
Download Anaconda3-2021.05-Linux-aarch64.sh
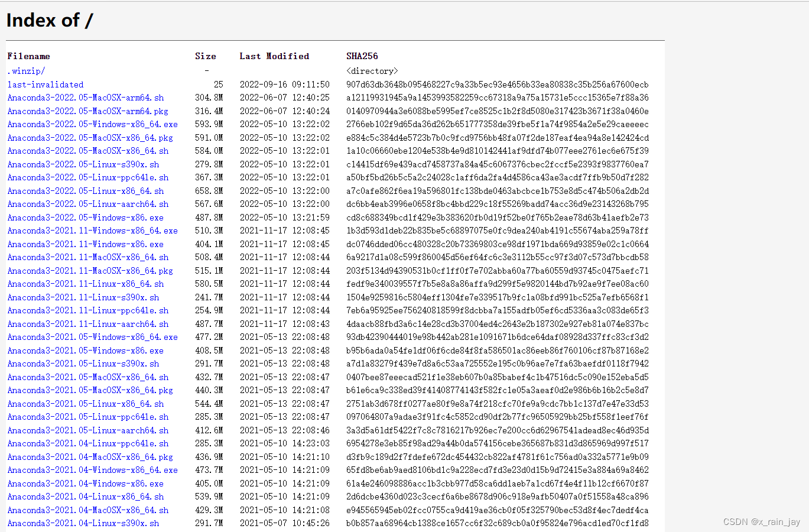point(88,430)
